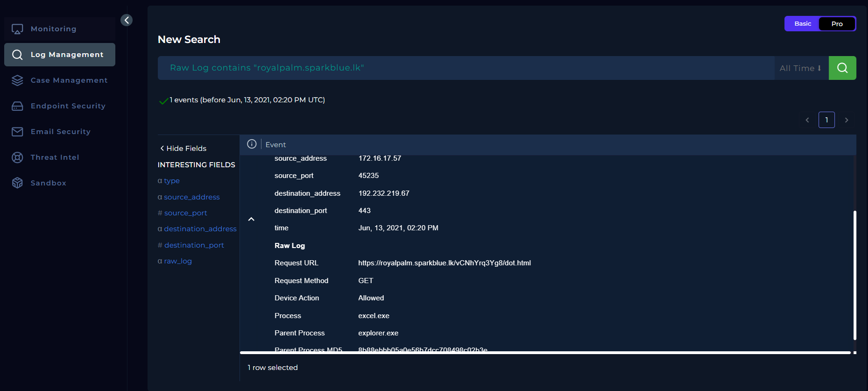Open the Email Security section
Screen dimensions: 868x391
pos(60,132)
